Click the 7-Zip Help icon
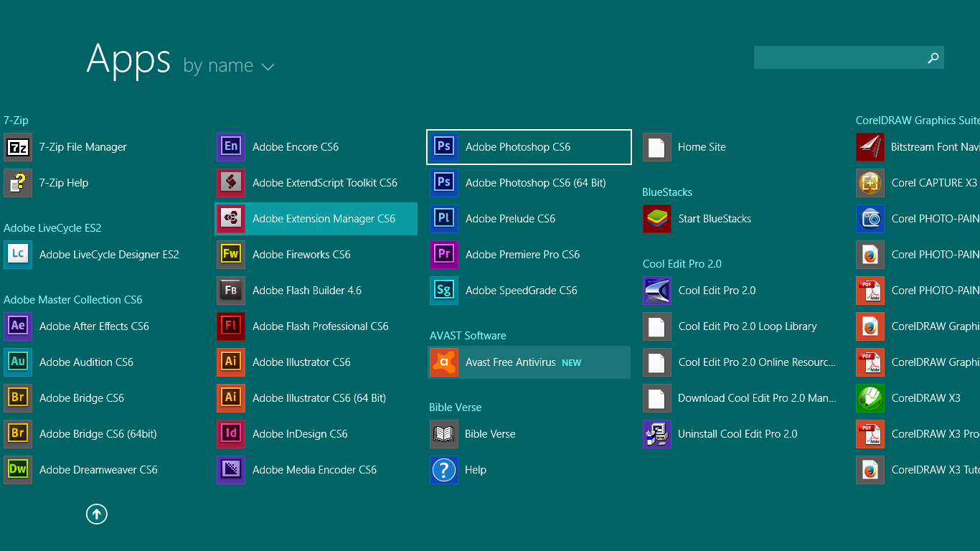The width and height of the screenshot is (980, 551). 18,183
